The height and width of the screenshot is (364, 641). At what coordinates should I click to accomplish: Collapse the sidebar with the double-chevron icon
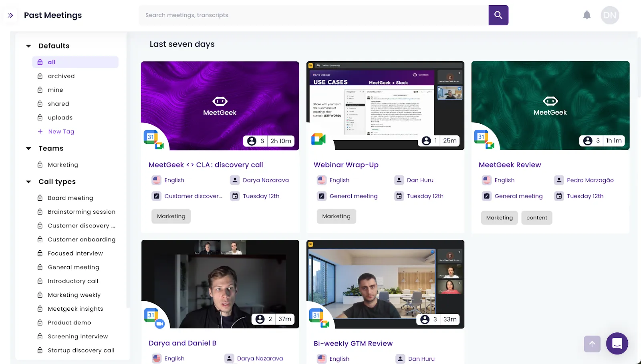10,15
